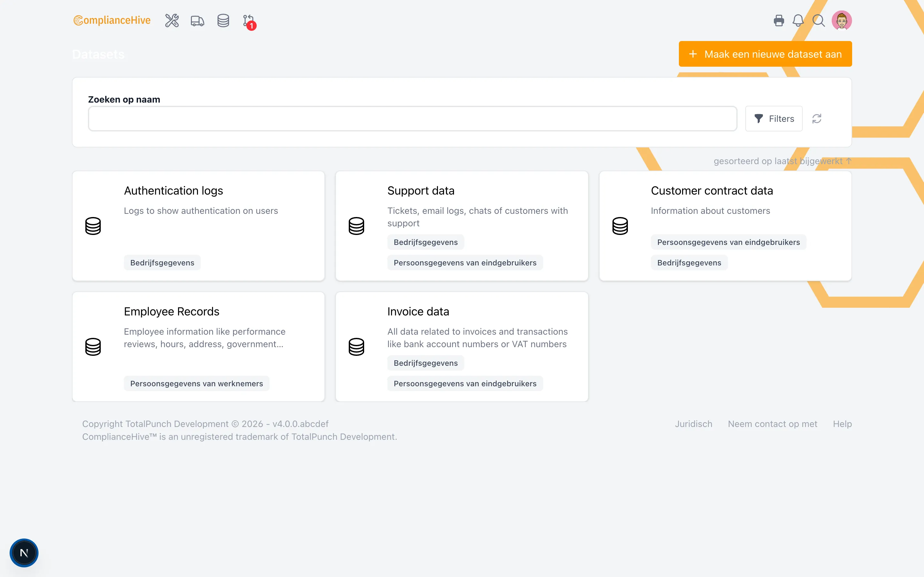Image resolution: width=924 pixels, height=577 pixels.
Task: Click inside the 'Zoeken op naam' search field
Action: (412, 118)
